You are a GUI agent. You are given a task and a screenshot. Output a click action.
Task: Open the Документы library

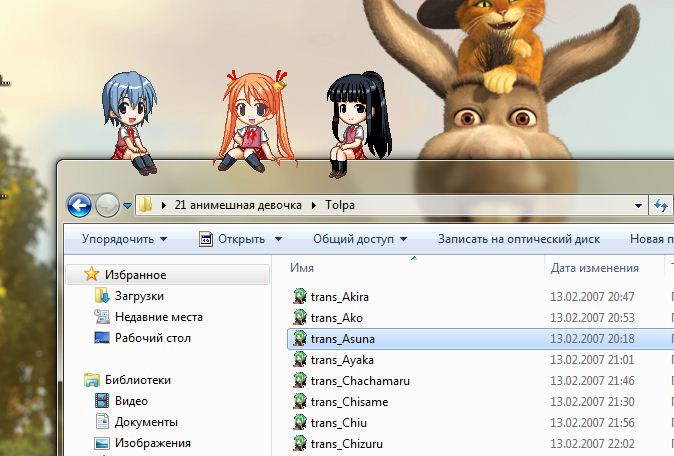pyautogui.click(x=146, y=422)
